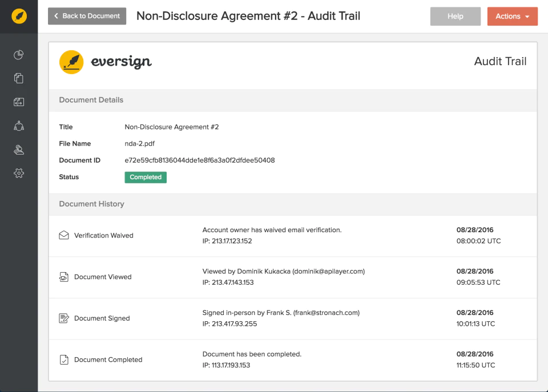Image resolution: width=548 pixels, height=392 pixels.
Task: Open the Help button
Action: [x=456, y=17]
